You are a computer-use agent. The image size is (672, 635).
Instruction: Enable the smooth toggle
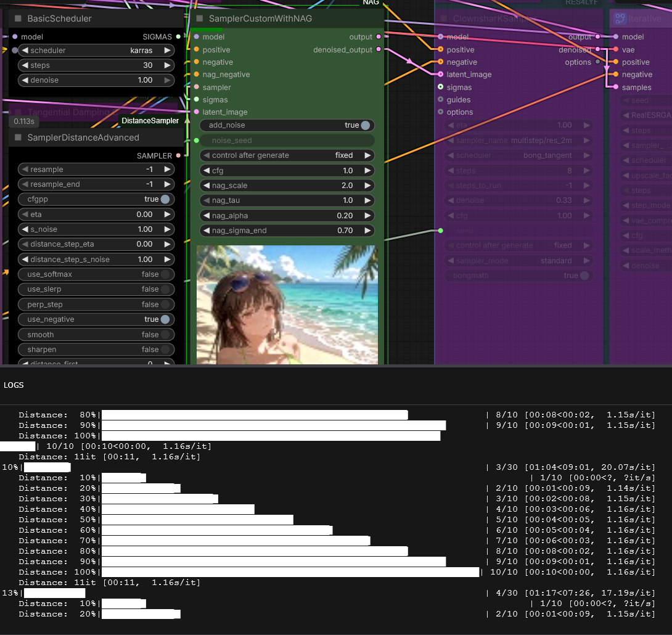pyautogui.click(x=165, y=335)
